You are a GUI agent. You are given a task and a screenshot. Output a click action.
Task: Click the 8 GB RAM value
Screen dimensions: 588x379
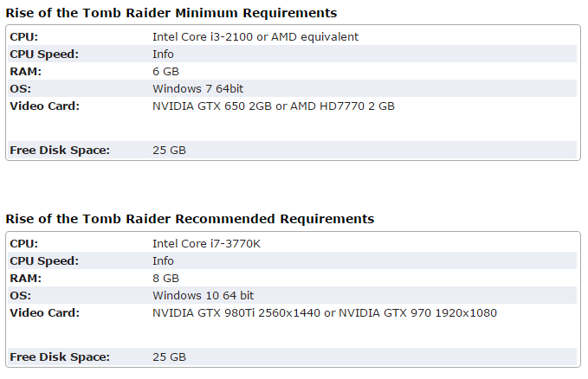(165, 278)
